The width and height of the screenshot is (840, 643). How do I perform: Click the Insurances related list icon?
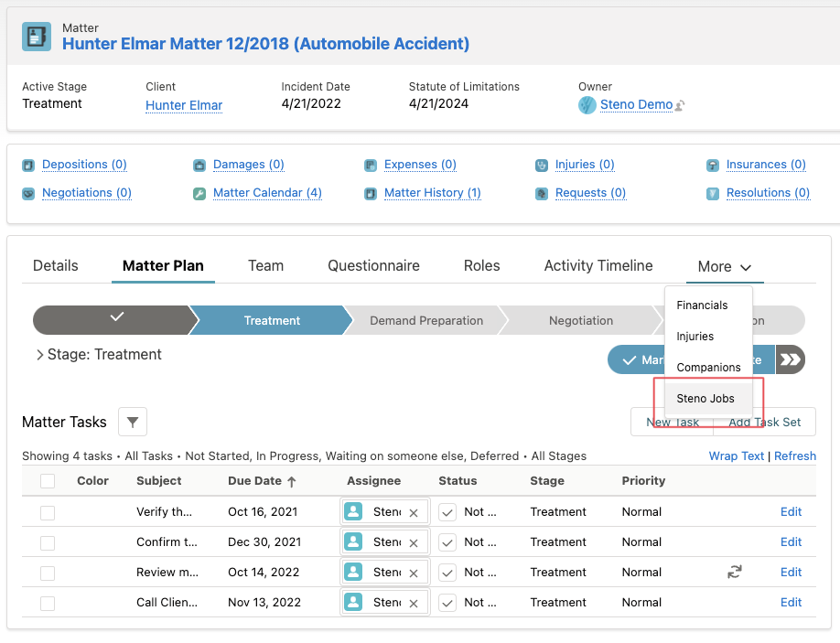tap(713, 166)
